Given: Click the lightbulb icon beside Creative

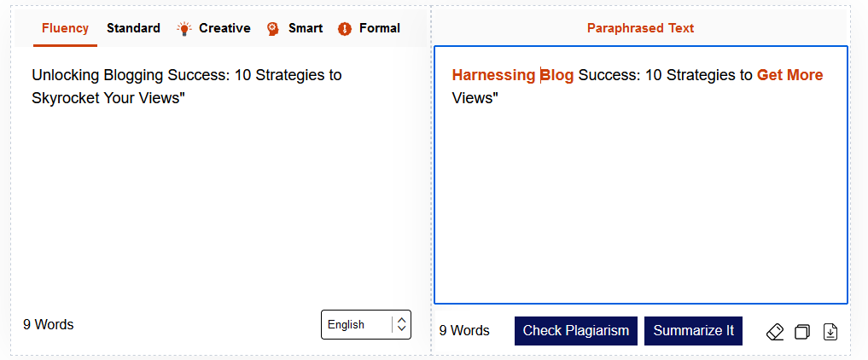Looking at the screenshot, I should pyautogui.click(x=184, y=28).
